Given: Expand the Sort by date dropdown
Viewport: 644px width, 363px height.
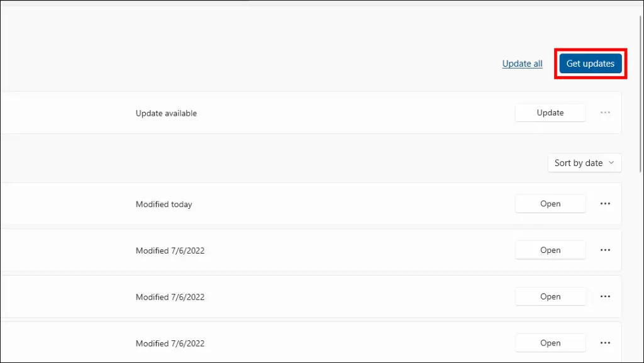Looking at the screenshot, I should [584, 163].
